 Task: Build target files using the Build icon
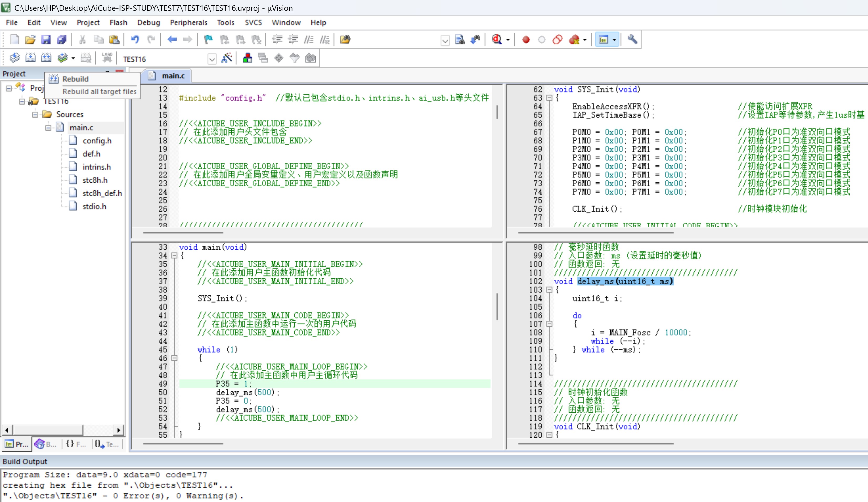(x=31, y=58)
